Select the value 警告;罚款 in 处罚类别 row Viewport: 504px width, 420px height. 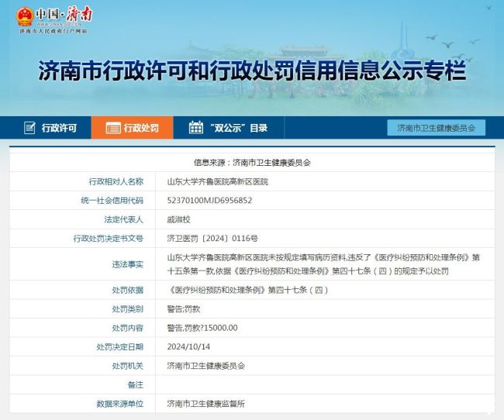pos(184,309)
